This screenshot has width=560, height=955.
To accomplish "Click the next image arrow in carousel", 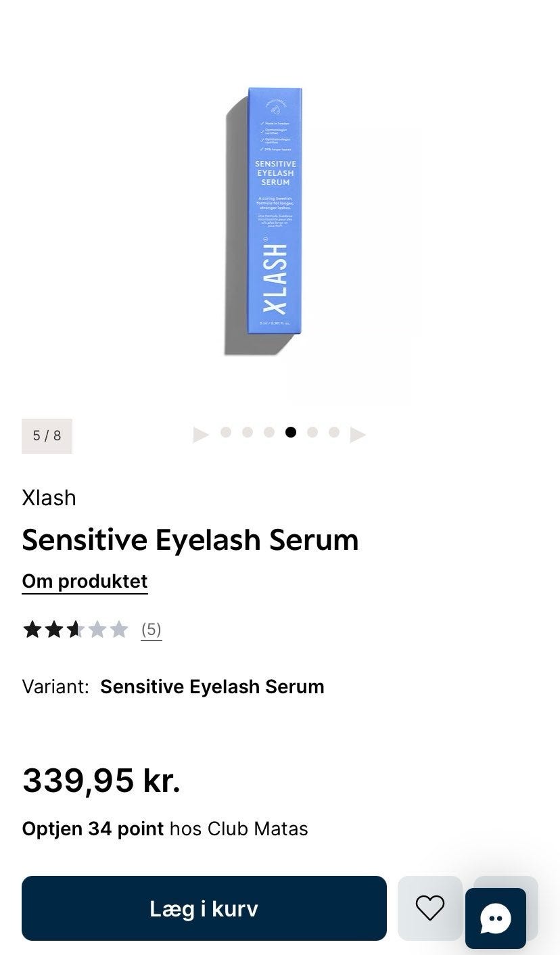I will (358, 434).
